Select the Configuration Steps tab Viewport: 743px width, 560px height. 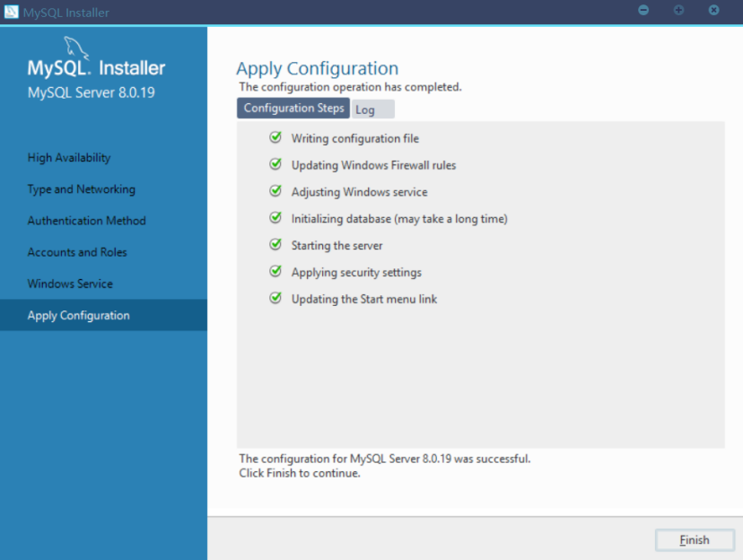(293, 109)
